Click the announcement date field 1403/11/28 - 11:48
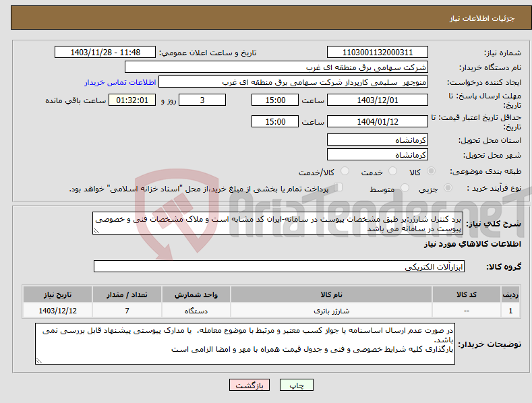Image resolution: width=532 pixels, height=403 pixels. (105, 53)
